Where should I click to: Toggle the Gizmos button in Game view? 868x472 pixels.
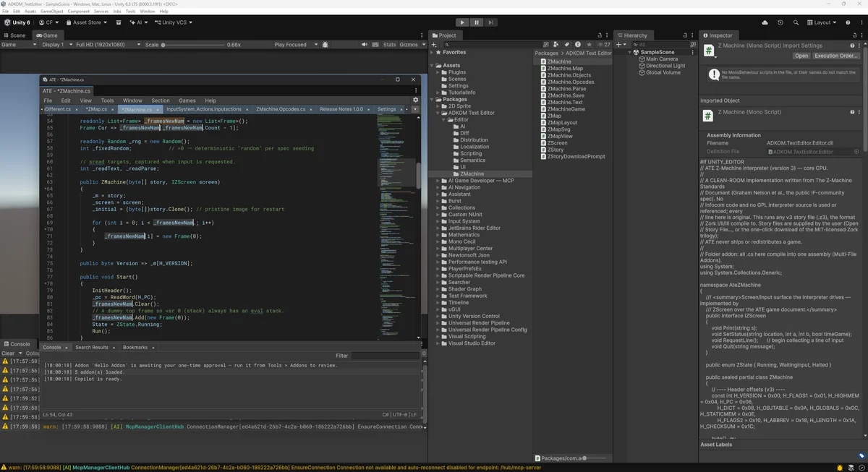pyautogui.click(x=409, y=45)
